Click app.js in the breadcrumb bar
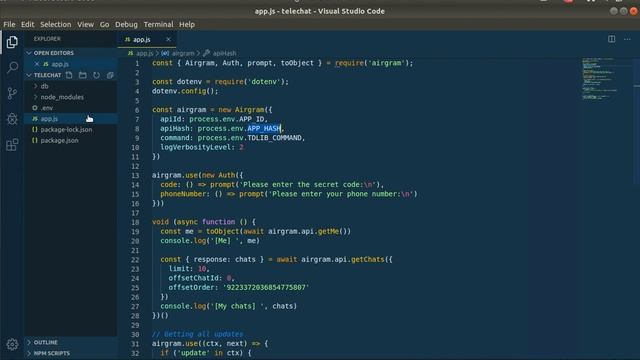 pyautogui.click(x=144, y=53)
